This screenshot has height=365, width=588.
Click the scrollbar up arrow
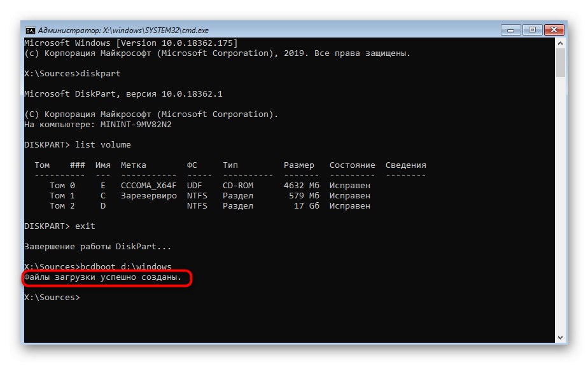tap(560, 43)
